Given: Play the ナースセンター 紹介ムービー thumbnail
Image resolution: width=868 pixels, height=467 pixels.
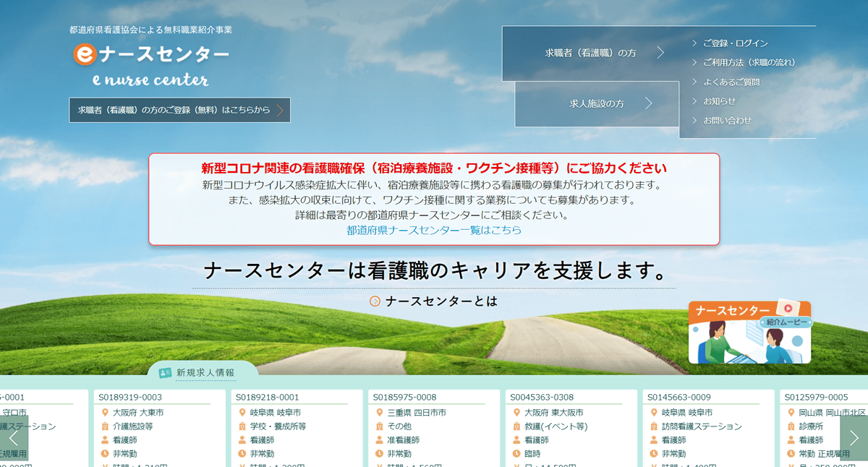Looking at the screenshot, I should [x=749, y=333].
